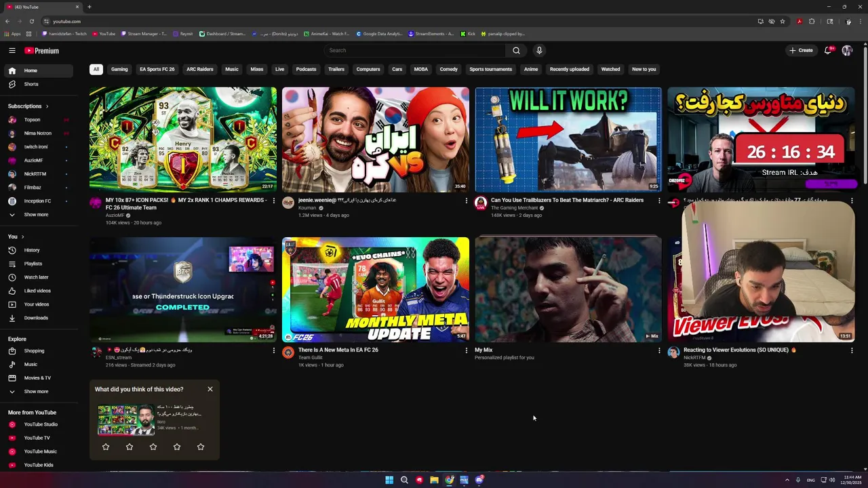Click the YouTube Premium logo
Screen dimensions: 868x488
(42, 51)
